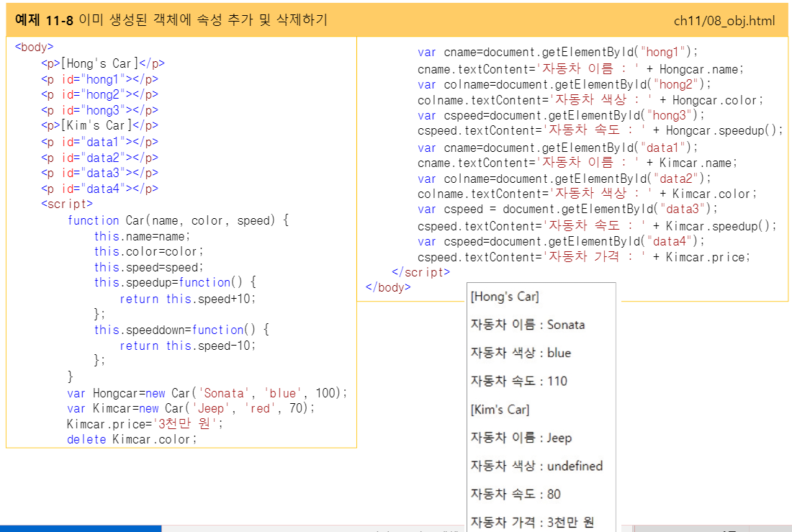Click output text '자동차 이름 : Jeep'
This screenshot has height=532, width=792.
point(521,438)
